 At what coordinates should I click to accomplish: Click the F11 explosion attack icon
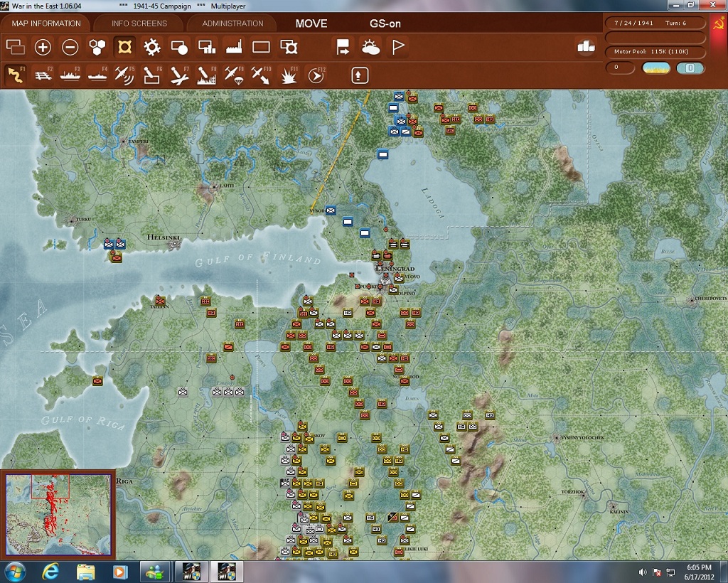(x=289, y=75)
